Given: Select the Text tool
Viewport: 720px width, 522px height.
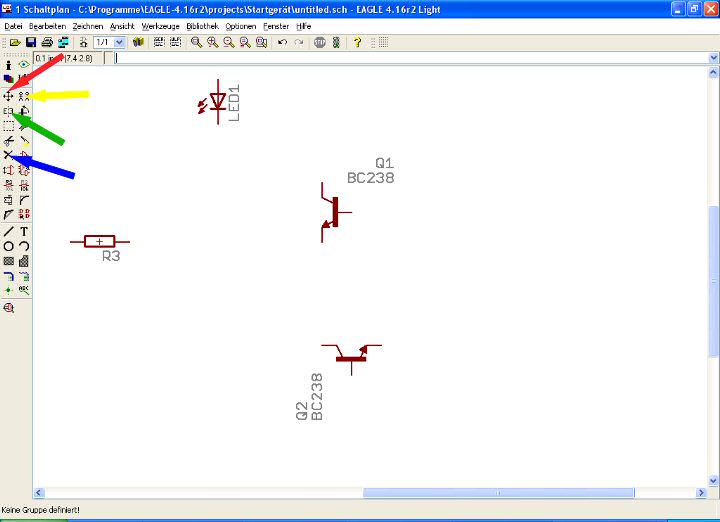Looking at the screenshot, I should coord(24,231).
